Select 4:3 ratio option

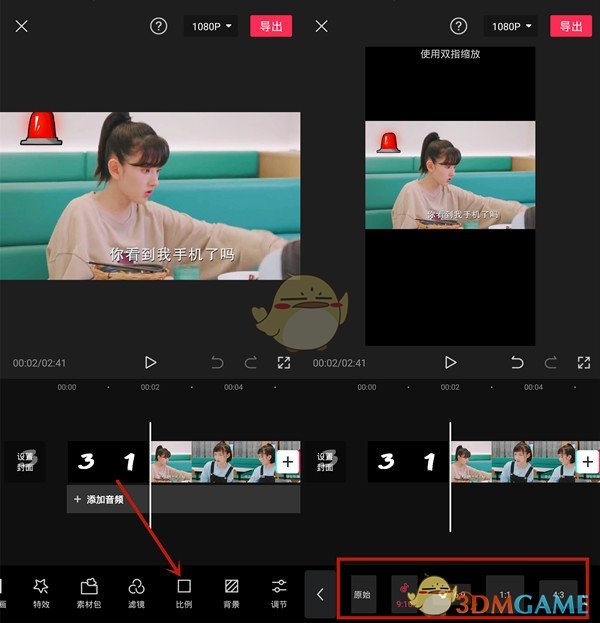click(558, 595)
